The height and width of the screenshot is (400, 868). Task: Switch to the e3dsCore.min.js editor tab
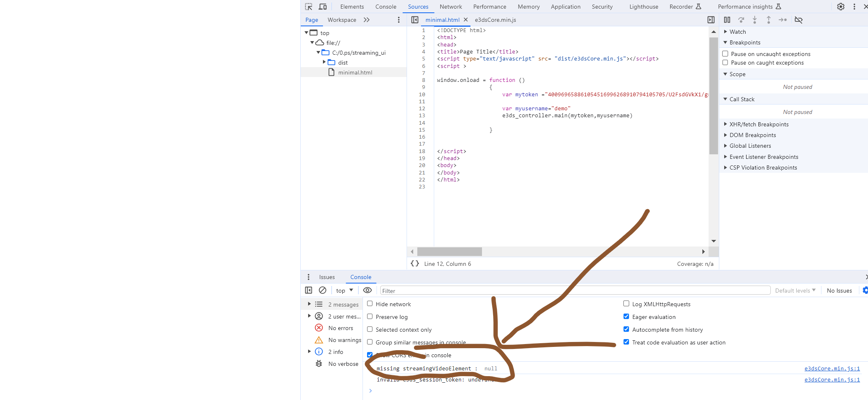tap(495, 20)
